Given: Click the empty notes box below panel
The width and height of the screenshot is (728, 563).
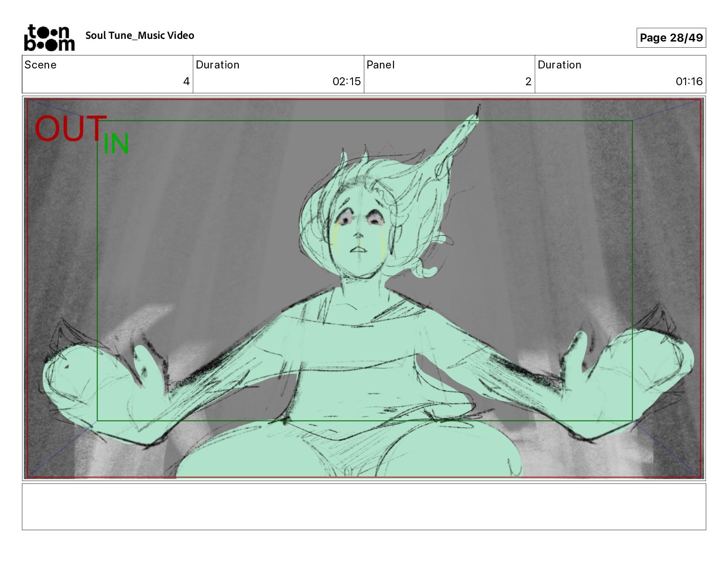Looking at the screenshot, I should (364, 507).
